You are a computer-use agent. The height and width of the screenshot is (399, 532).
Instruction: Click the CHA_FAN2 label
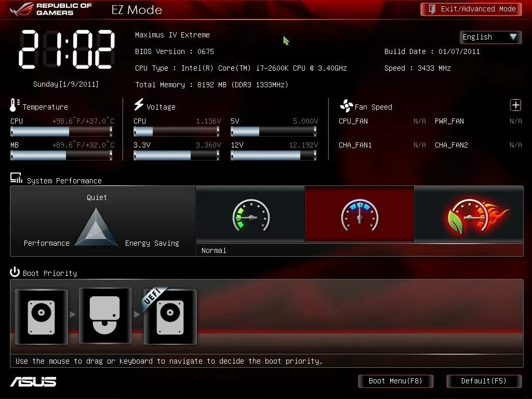tap(451, 145)
